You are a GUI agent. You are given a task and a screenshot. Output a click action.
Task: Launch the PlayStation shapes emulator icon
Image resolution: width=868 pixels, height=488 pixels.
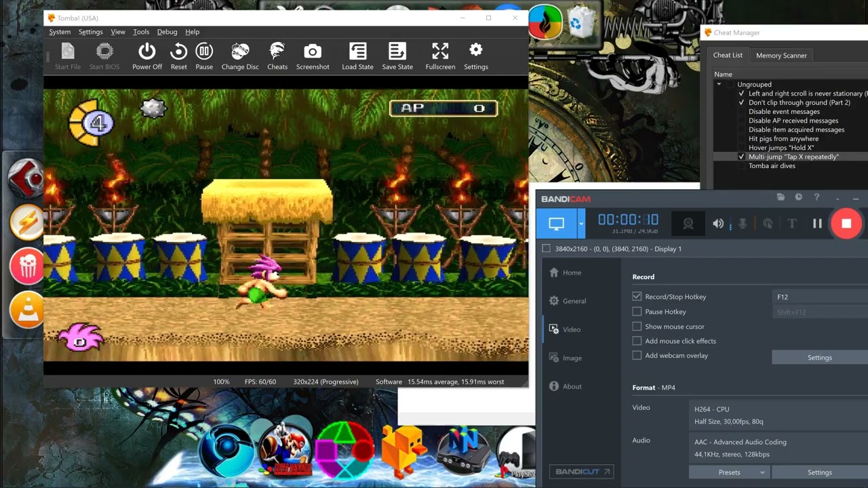click(x=344, y=451)
